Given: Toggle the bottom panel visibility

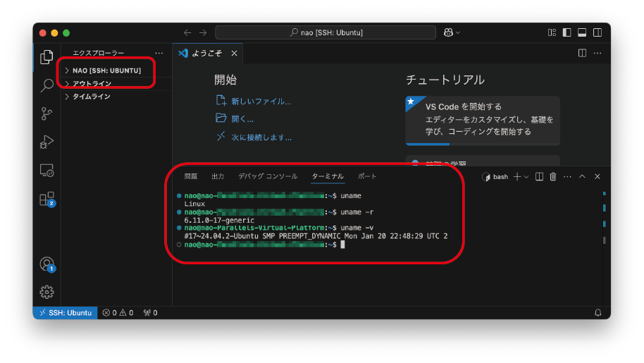Looking at the screenshot, I should click(582, 32).
